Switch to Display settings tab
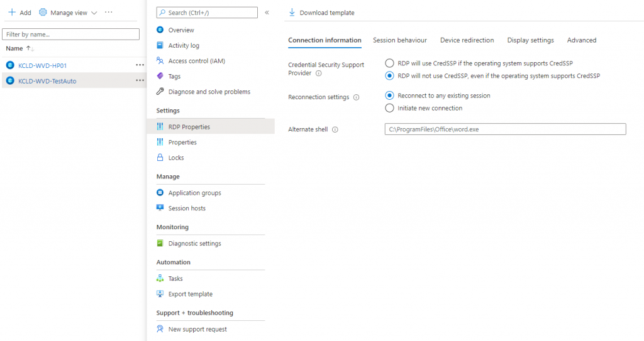The image size is (644, 341). tap(530, 40)
